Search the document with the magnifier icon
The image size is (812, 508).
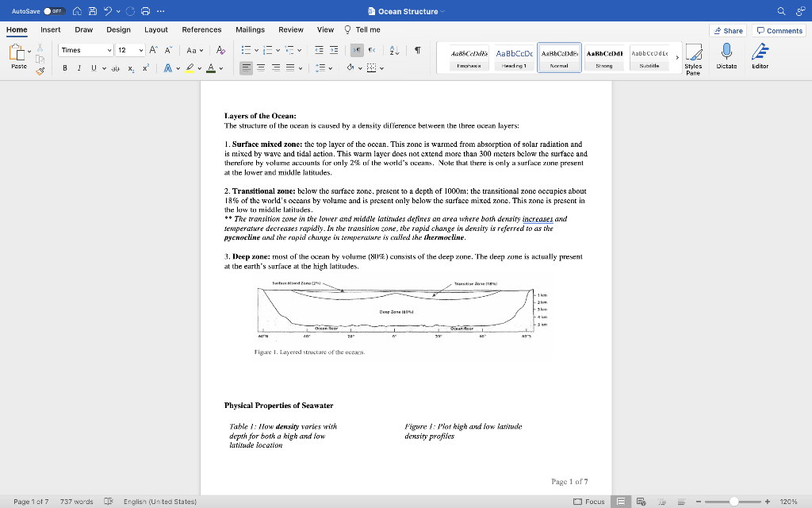[x=781, y=11]
